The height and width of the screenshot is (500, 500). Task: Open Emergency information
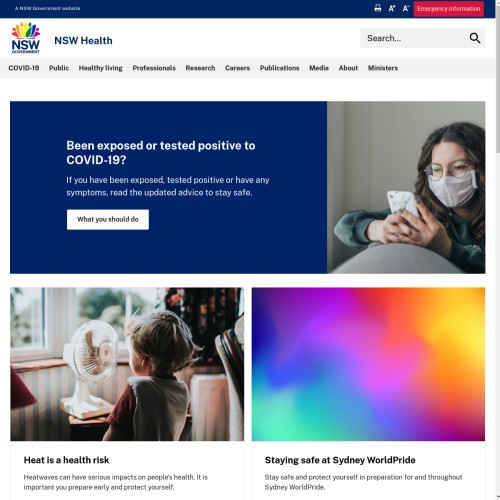[449, 9]
